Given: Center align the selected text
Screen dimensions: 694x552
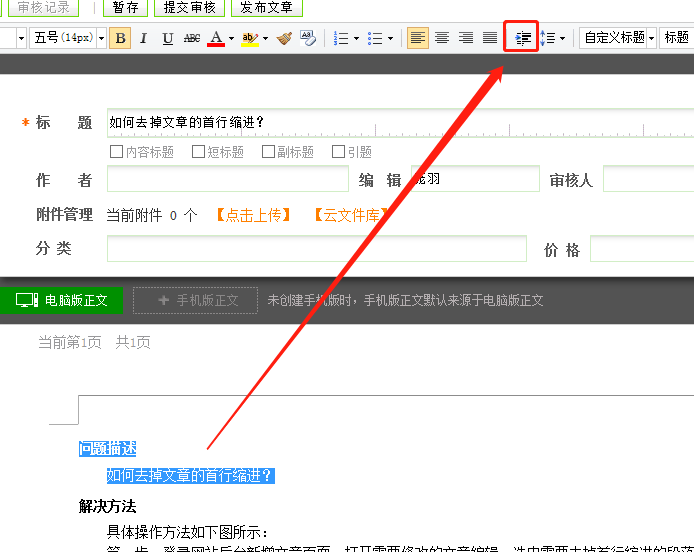Looking at the screenshot, I should coord(442,39).
